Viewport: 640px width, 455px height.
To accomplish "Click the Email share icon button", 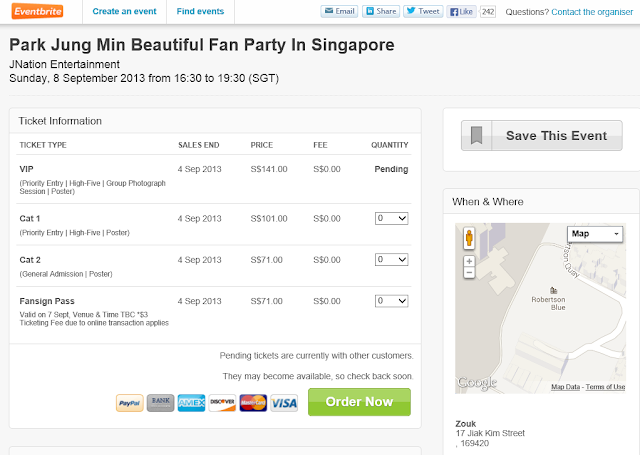I will (x=339, y=12).
